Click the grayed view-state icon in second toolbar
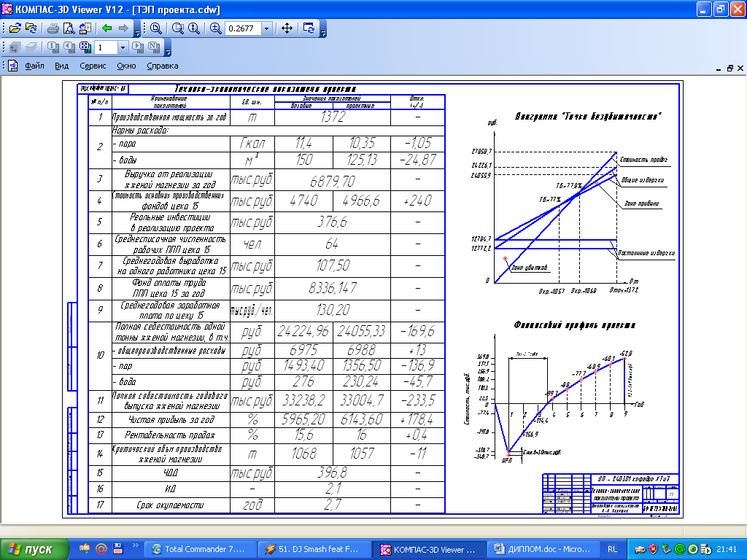The image size is (747, 560). coord(15,47)
